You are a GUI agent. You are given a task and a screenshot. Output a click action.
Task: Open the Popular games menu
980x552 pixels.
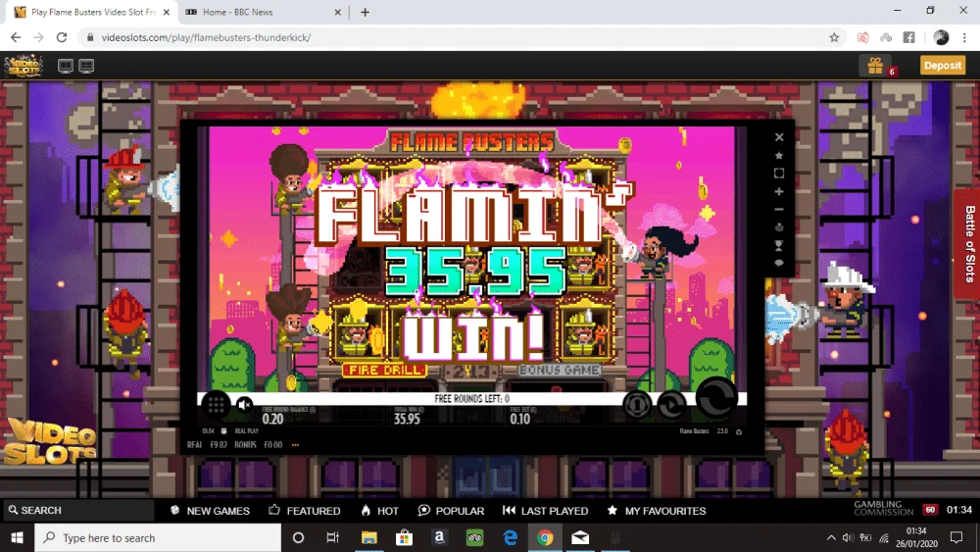pos(451,511)
